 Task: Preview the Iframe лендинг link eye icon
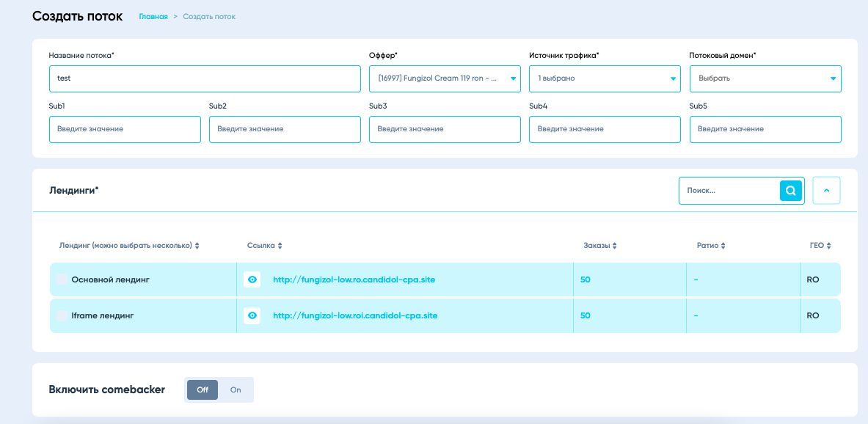pos(252,315)
